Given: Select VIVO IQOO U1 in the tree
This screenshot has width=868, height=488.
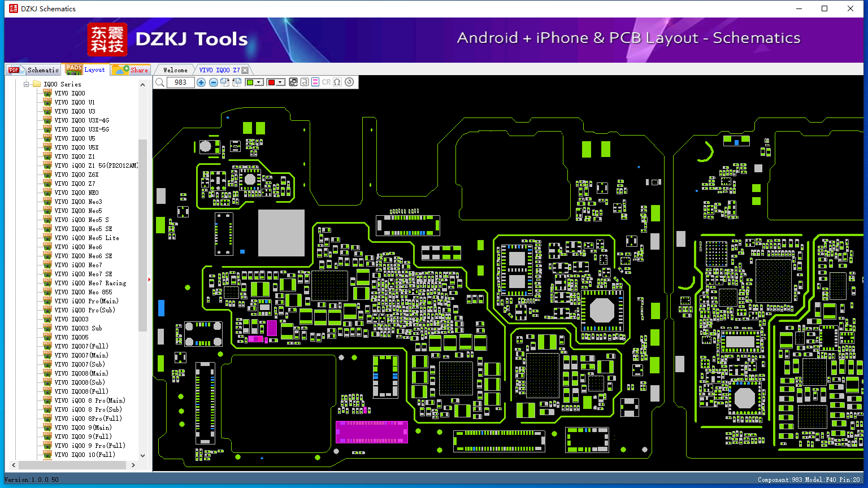Looking at the screenshot, I should tap(75, 102).
